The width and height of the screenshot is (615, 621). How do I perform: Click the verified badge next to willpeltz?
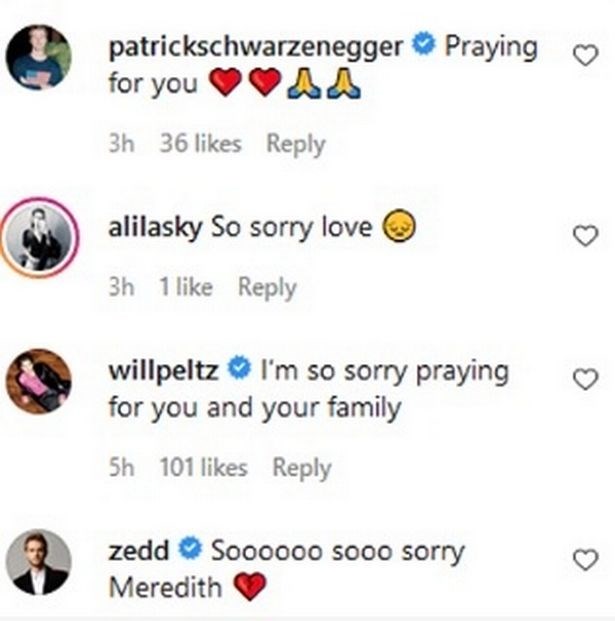point(239,371)
